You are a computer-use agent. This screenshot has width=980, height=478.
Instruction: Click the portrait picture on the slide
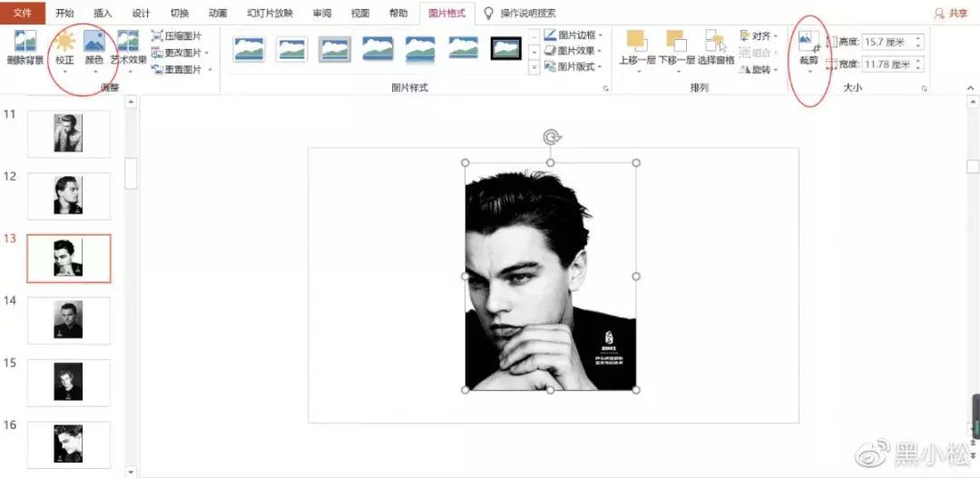point(551,276)
